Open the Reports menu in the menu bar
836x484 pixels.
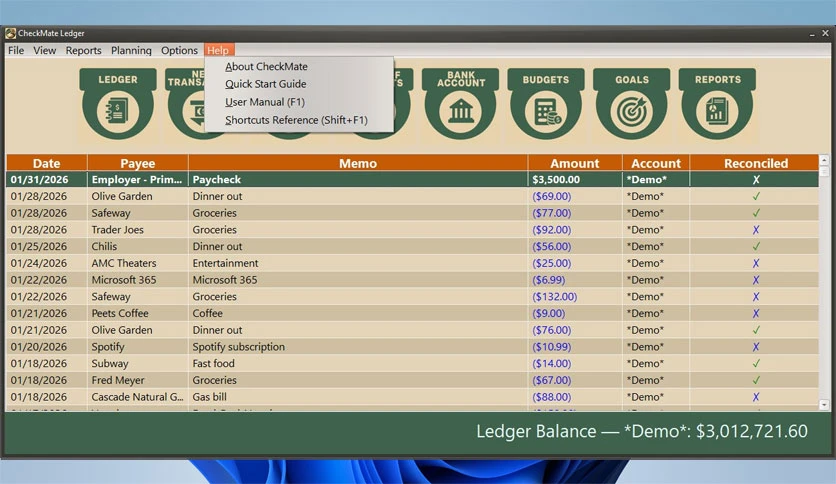click(x=83, y=50)
